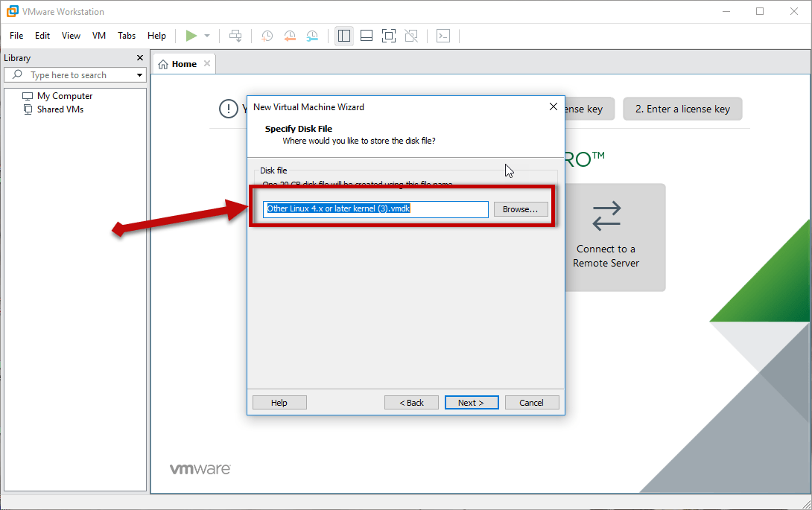Enter full screen mode via toolbar icon
Image resolution: width=812 pixels, height=510 pixels.
pyautogui.click(x=388, y=36)
